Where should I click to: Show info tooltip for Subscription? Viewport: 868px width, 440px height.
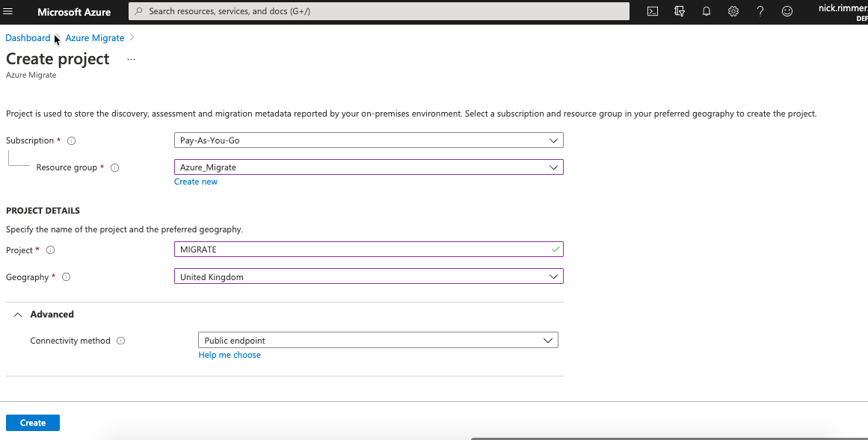coord(72,140)
